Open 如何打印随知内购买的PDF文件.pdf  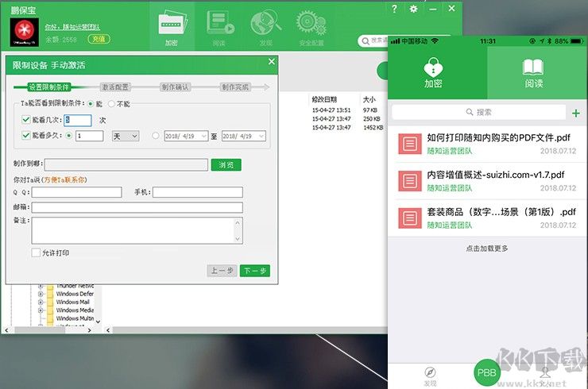coord(487,144)
